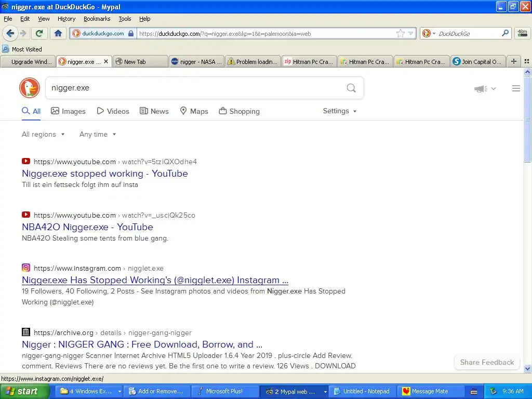The width and height of the screenshot is (532, 399).
Task: Open the All regions filter dropdown
Action: tap(43, 135)
